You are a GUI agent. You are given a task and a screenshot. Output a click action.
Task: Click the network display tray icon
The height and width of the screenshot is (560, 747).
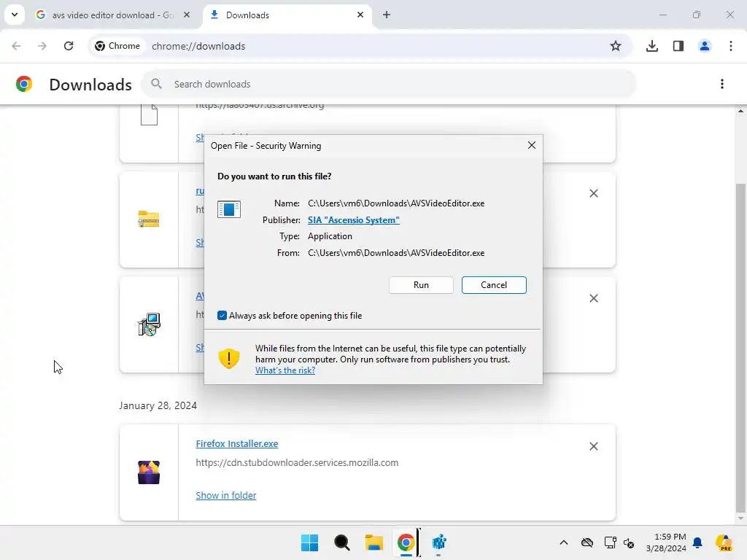(610, 542)
